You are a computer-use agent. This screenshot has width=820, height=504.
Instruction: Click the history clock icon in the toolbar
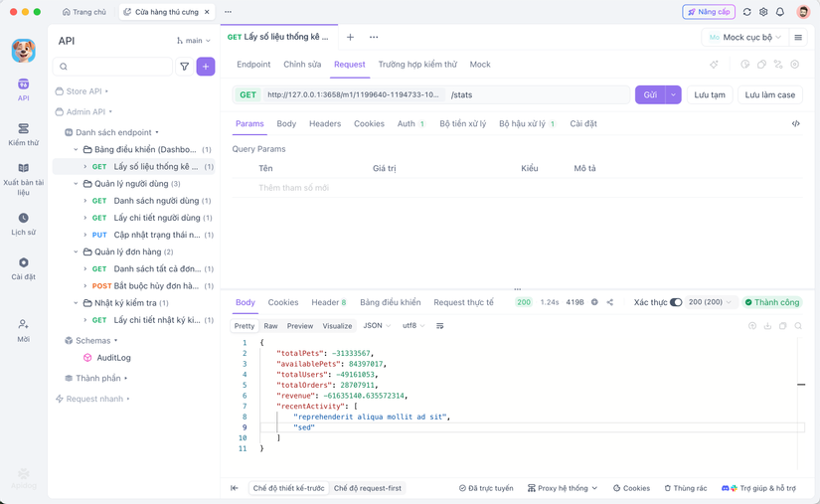pos(745,65)
